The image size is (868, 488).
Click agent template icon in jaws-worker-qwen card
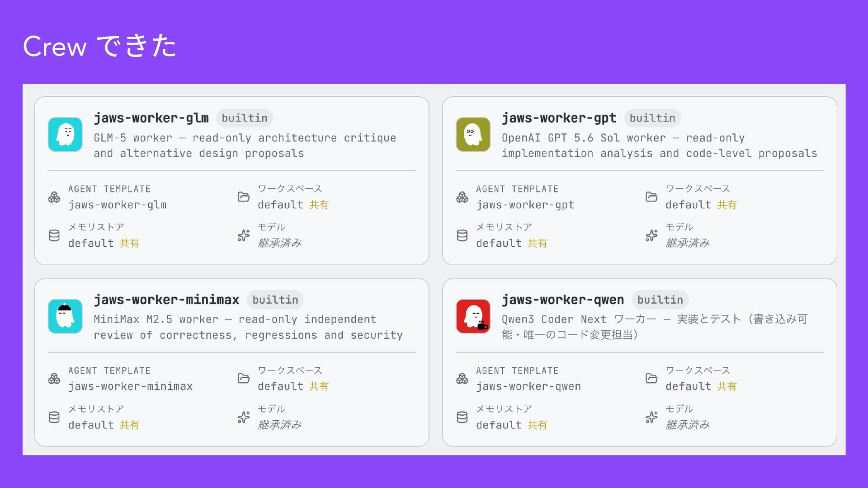462,379
